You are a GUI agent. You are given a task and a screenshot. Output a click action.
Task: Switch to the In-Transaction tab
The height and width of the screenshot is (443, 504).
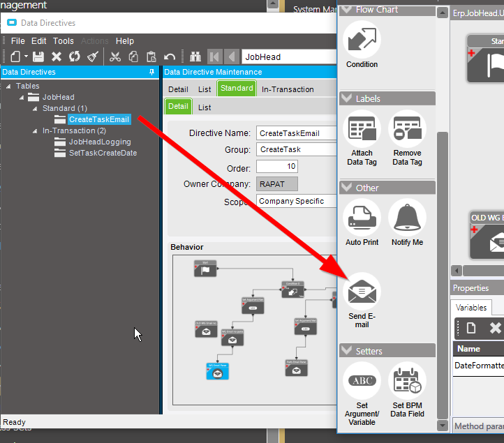click(x=288, y=89)
